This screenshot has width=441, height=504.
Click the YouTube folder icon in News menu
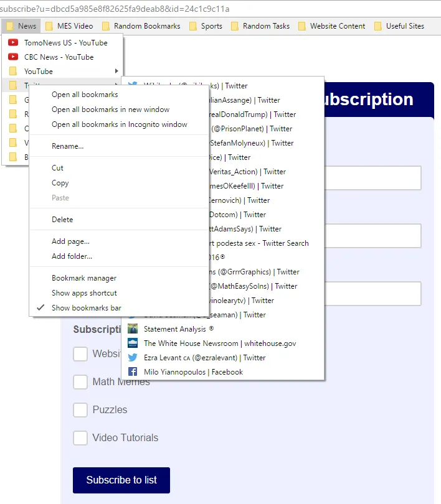click(13, 71)
